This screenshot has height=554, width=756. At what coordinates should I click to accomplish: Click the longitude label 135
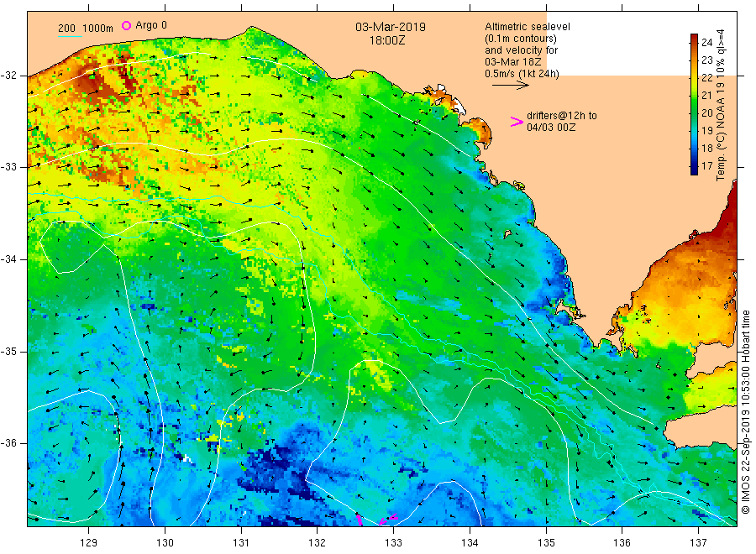pyautogui.click(x=546, y=543)
